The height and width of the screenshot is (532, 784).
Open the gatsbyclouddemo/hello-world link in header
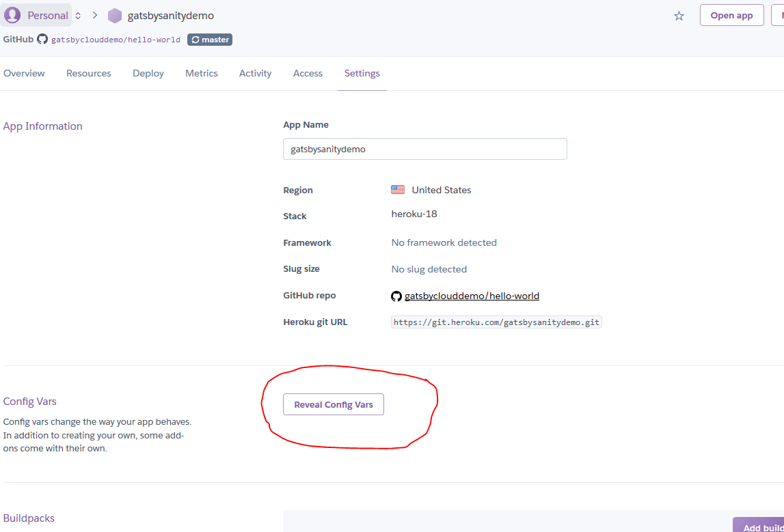point(116,40)
